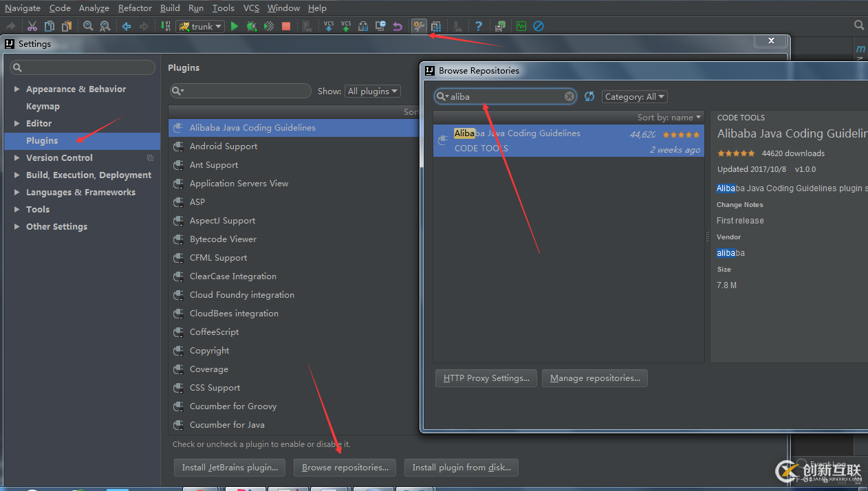Navigate back using the blue arrow
The image size is (868, 491).
(127, 26)
